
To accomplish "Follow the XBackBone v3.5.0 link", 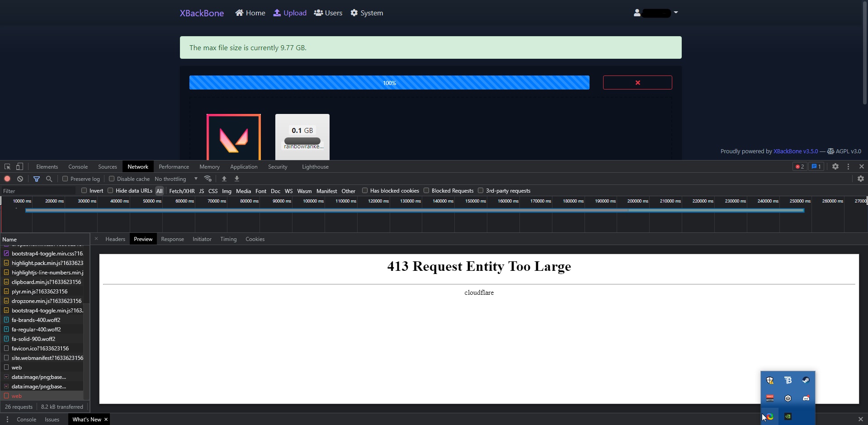I will (x=796, y=151).
